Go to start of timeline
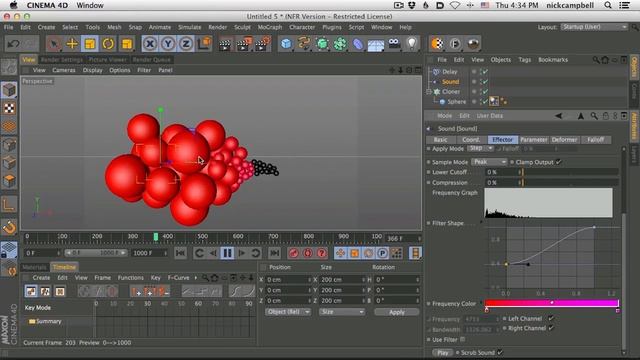This screenshot has height=360, width=640. tap(180, 253)
